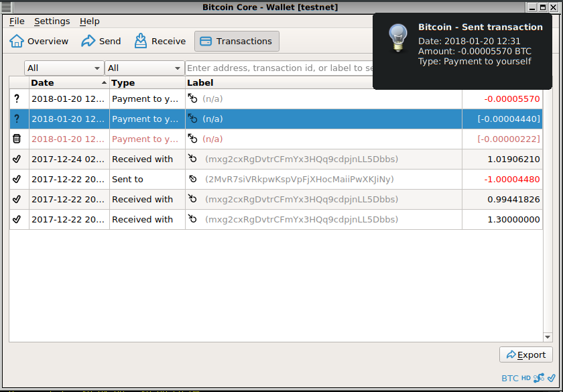Click the Send arrow icon
The height and width of the screenshot is (392, 563).
88,42
